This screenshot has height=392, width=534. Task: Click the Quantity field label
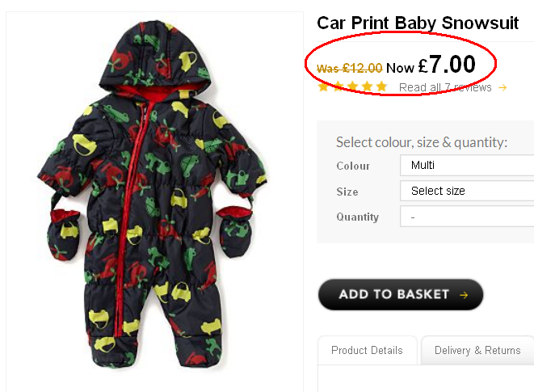(357, 217)
